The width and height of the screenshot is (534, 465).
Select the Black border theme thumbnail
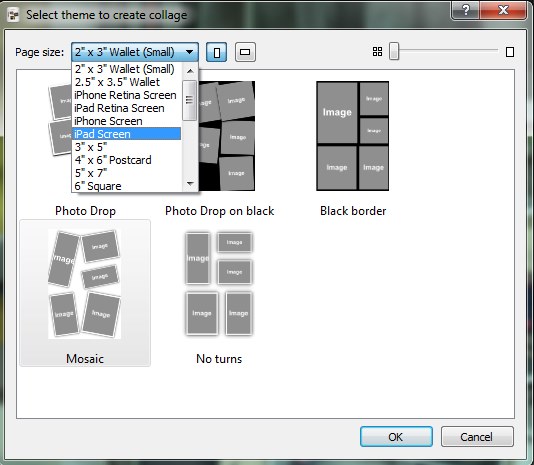(x=352, y=136)
